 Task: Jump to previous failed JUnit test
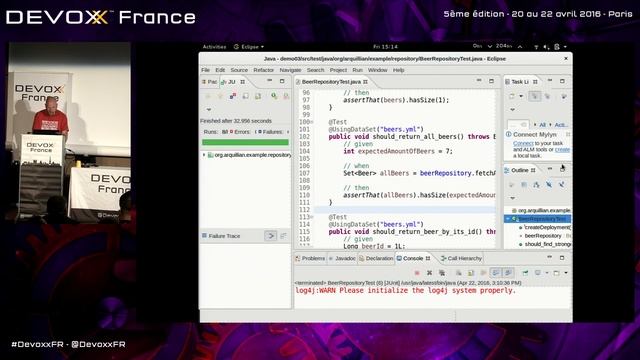pyautogui.click(x=220, y=96)
